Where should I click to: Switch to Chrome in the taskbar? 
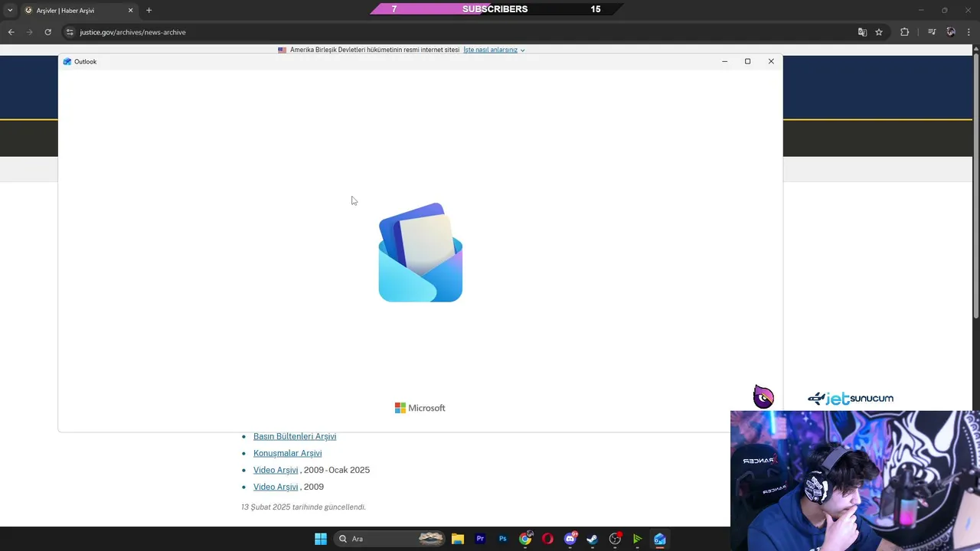click(525, 539)
